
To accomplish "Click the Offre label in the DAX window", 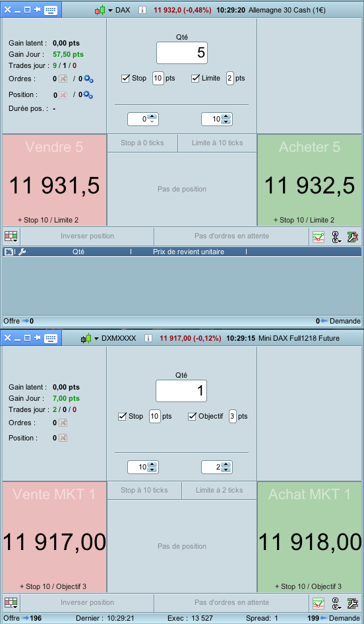I will pyautogui.click(x=11, y=321).
